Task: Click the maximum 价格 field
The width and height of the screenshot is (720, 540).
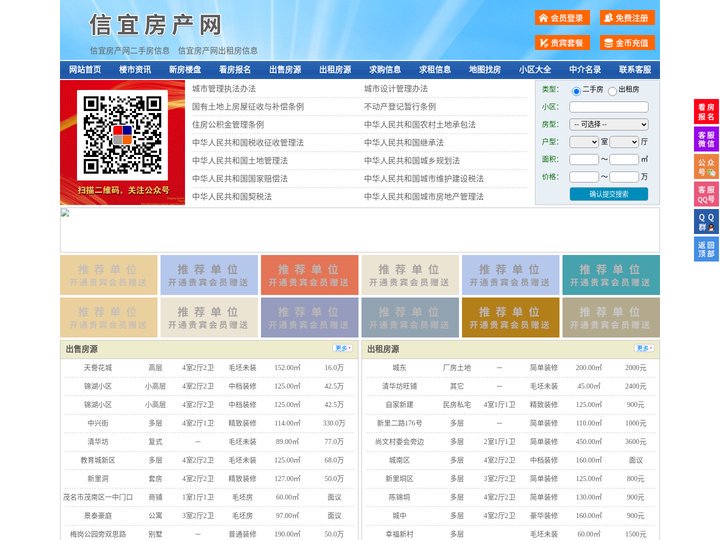Action: (x=624, y=177)
